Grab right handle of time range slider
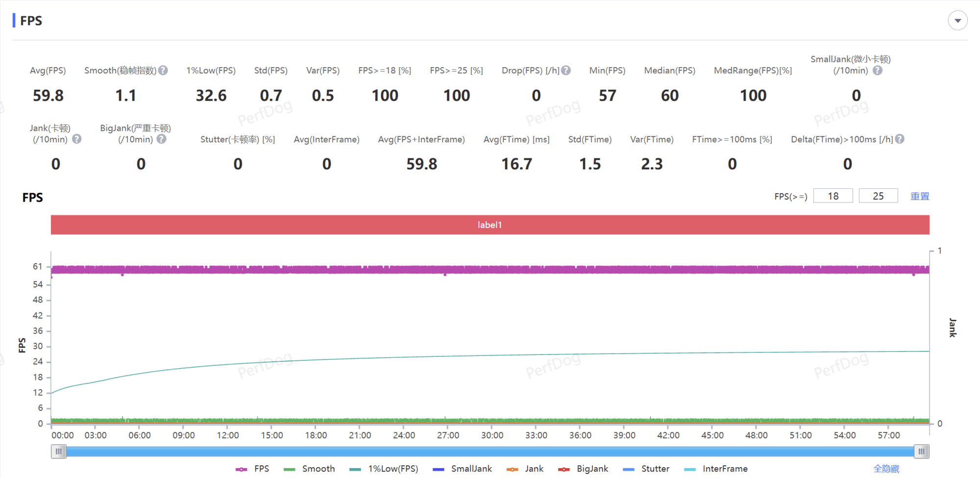 (921, 452)
